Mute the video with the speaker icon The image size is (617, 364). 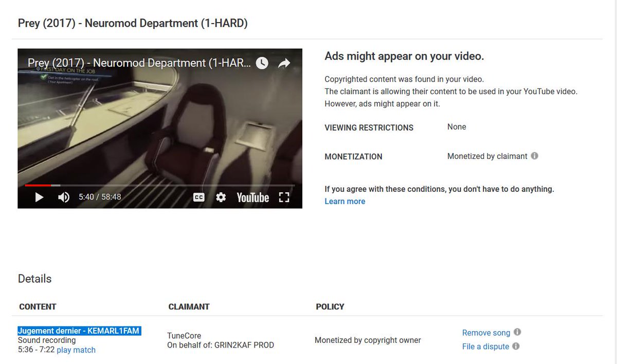[64, 197]
